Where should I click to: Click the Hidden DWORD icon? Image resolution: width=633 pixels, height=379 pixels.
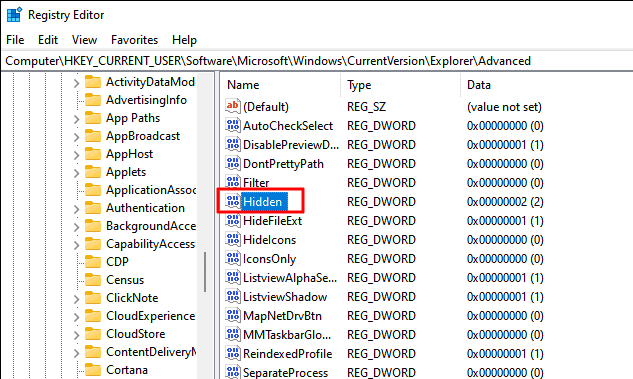[233, 201]
